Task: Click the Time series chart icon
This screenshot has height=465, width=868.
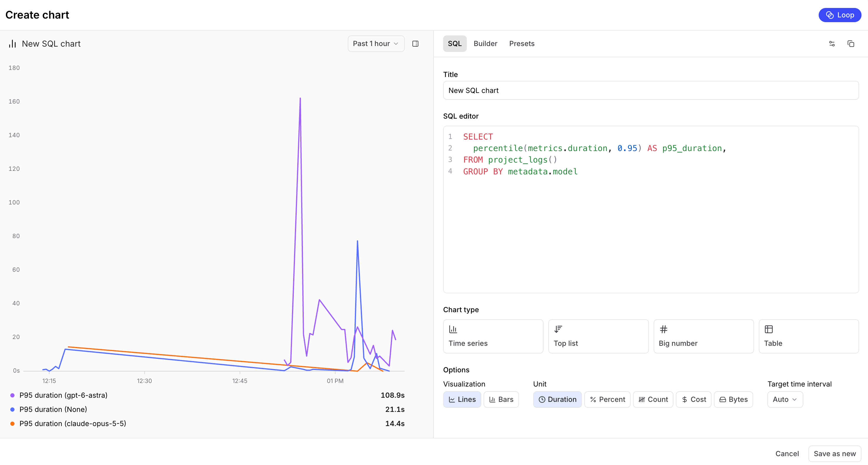Action: (x=453, y=329)
